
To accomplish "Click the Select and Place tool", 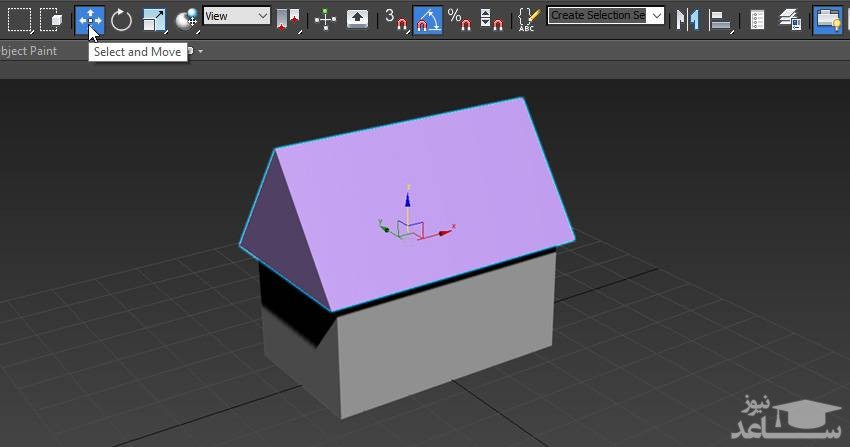I will pos(186,18).
